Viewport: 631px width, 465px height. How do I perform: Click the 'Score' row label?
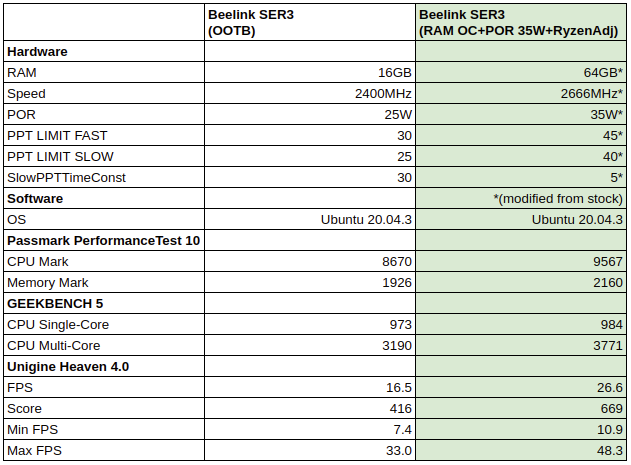click(104, 408)
